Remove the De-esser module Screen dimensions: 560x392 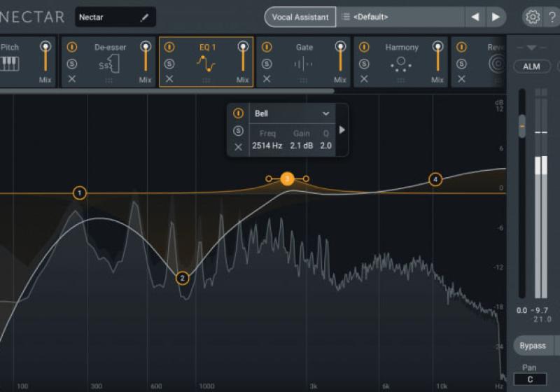click(72, 79)
